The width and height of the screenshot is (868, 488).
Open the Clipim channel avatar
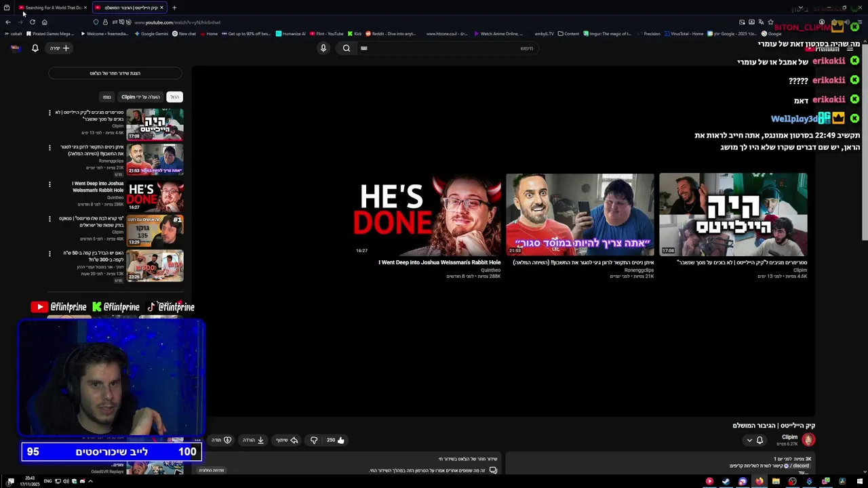[808, 439]
